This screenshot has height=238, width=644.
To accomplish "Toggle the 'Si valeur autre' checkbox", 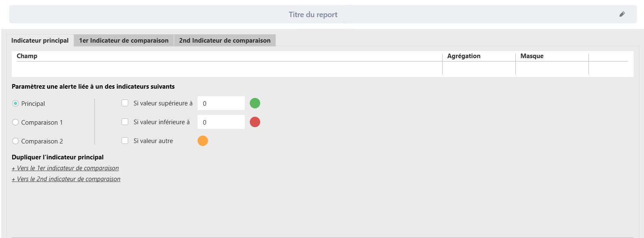I will click(x=125, y=141).
